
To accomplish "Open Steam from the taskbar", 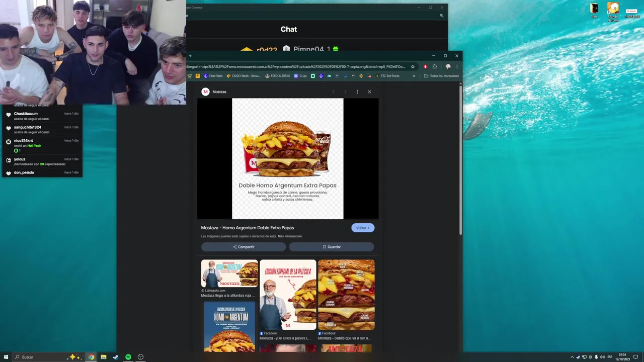I will (x=116, y=357).
